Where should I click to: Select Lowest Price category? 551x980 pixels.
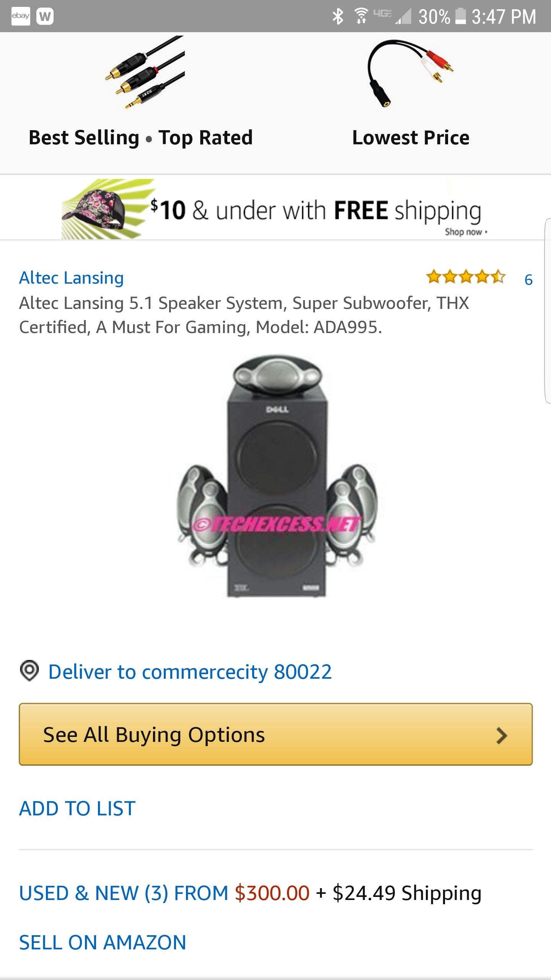click(x=411, y=137)
